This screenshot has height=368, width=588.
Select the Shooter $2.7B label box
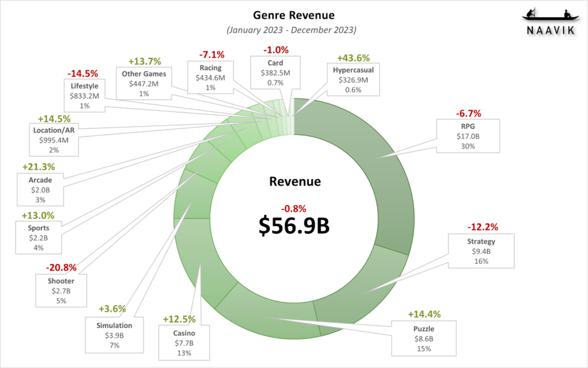[x=61, y=290]
